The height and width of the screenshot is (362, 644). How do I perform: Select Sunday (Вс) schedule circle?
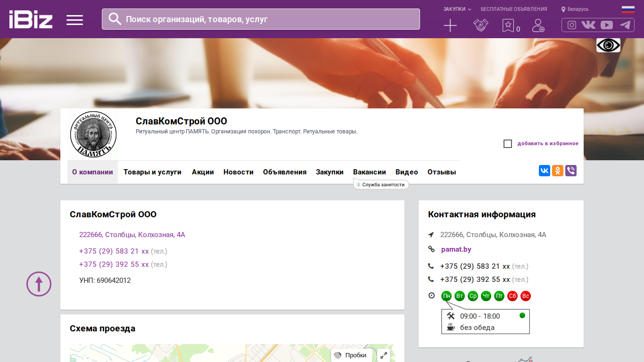(526, 296)
